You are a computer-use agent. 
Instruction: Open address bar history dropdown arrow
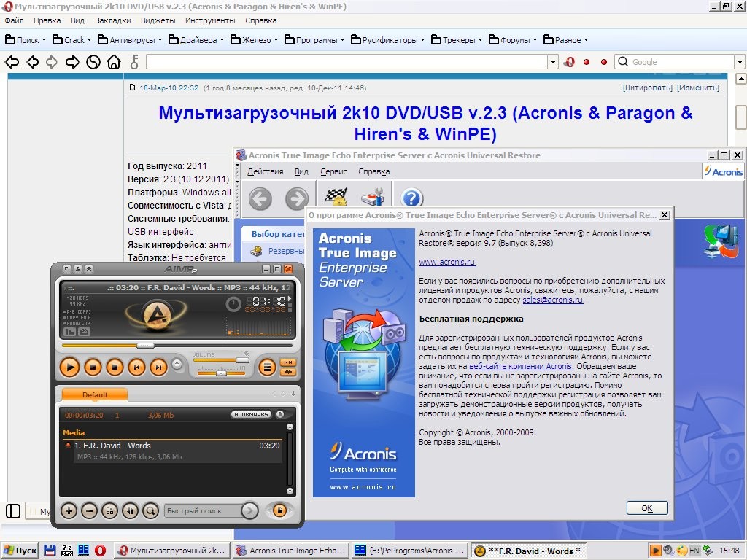553,62
